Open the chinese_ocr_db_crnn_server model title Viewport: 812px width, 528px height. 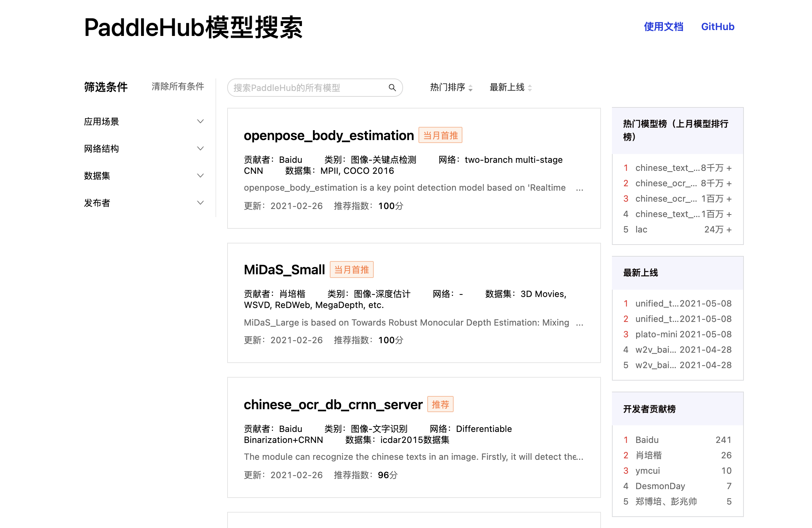point(333,405)
